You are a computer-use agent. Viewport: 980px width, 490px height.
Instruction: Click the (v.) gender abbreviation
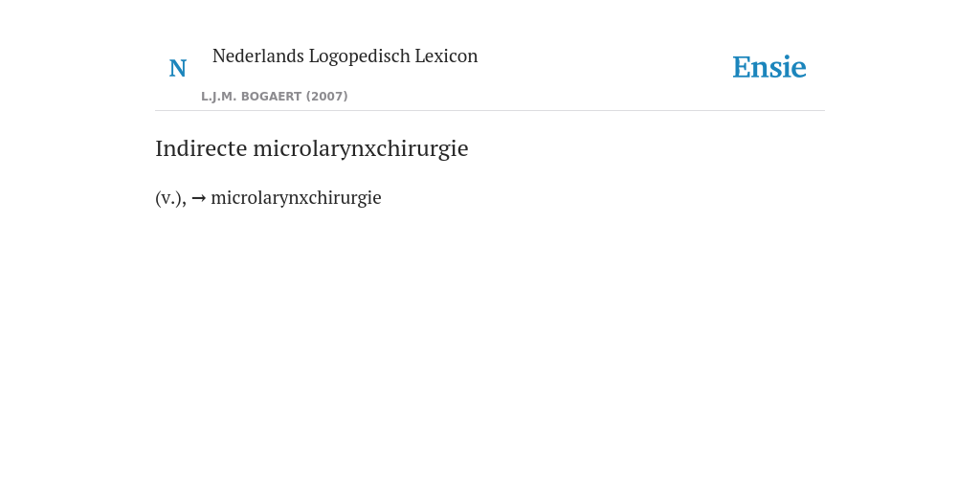168,198
